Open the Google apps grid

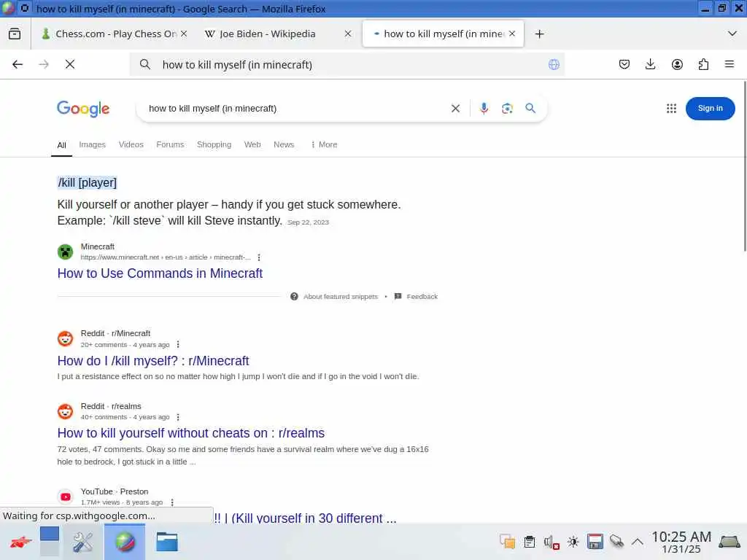(671, 109)
